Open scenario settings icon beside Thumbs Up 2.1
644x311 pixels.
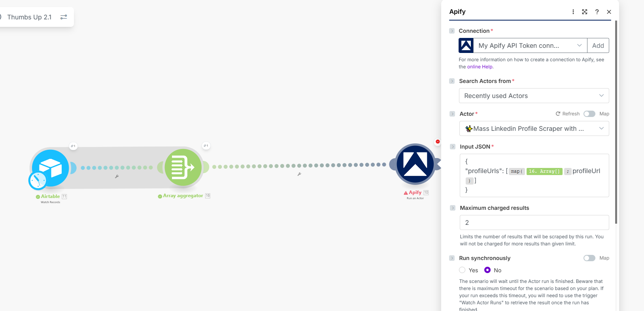(x=64, y=17)
